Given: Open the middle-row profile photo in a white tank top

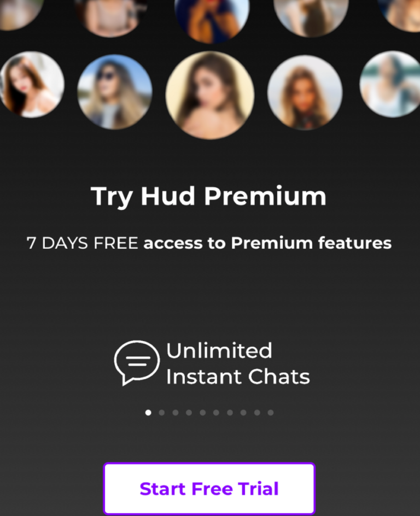Looking at the screenshot, I should pyautogui.click(x=390, y=84).
